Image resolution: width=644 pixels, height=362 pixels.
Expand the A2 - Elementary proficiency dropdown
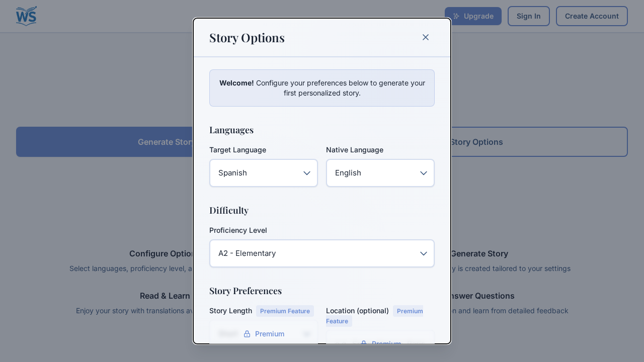[x=322, y=253]
